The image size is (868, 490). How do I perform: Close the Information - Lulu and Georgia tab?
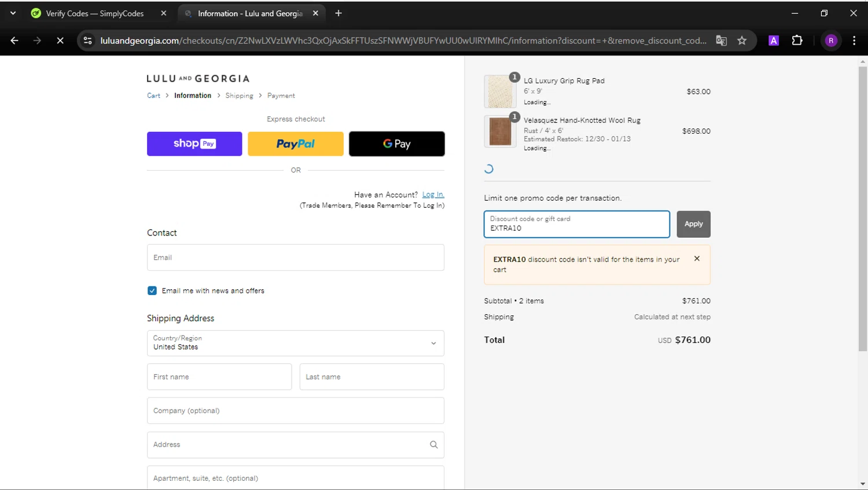[x=315, y=13]
